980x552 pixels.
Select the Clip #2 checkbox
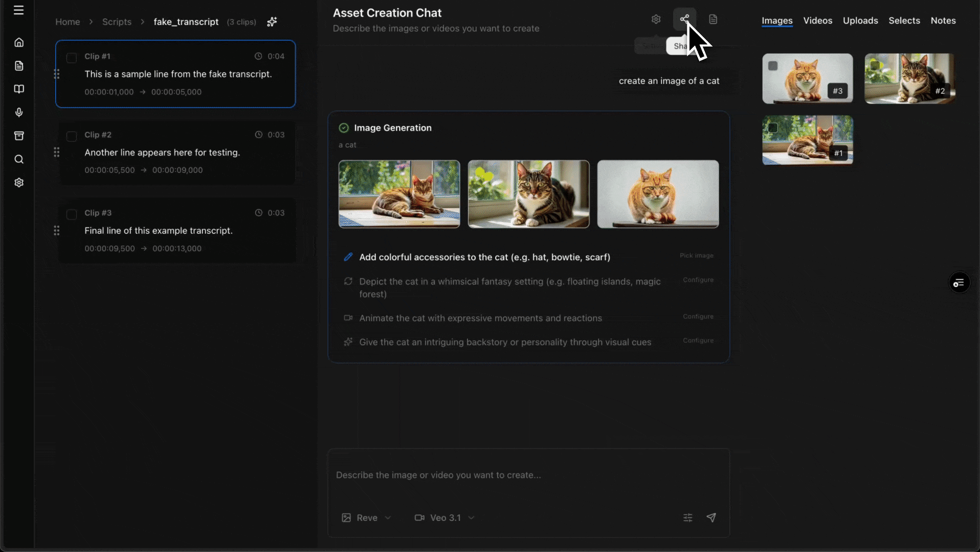click(72, 136)
